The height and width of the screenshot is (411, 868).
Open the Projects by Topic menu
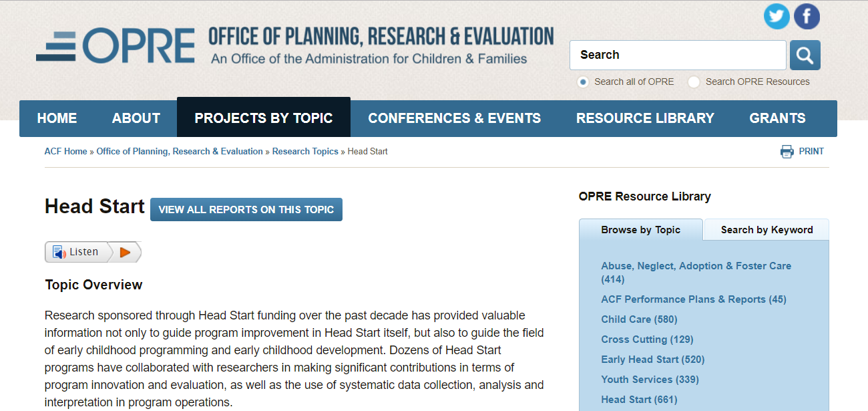(264, 118)
